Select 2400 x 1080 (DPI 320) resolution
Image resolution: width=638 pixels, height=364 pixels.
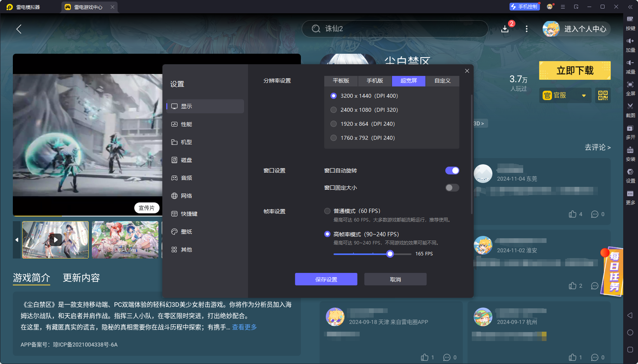point(334,110)
